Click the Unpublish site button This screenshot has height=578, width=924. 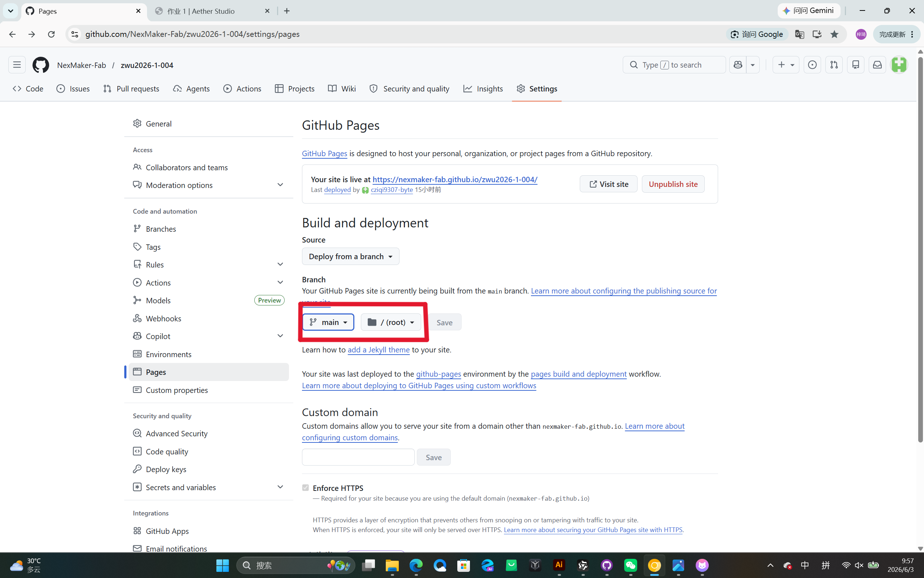673,184
